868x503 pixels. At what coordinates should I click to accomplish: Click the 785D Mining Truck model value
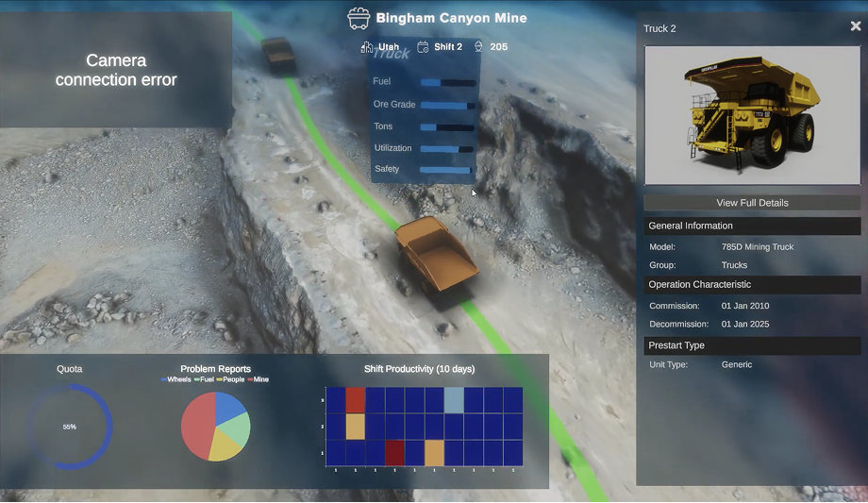758,247
